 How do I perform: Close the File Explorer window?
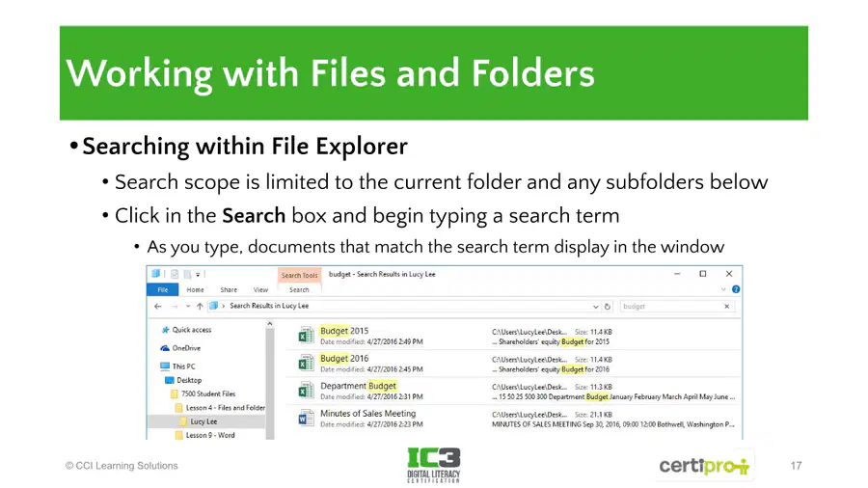click(729, 274)
